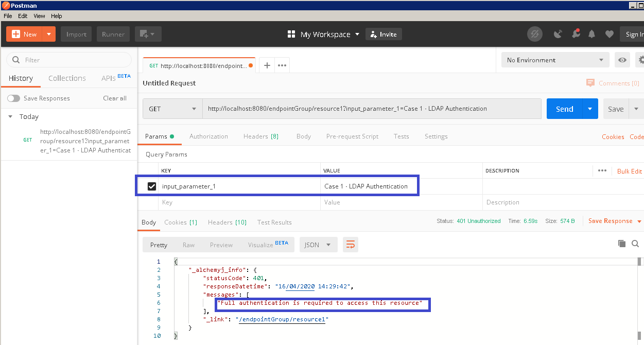Screen dimensions: 644x345
Task: Click the Import button
Action: 76,34
